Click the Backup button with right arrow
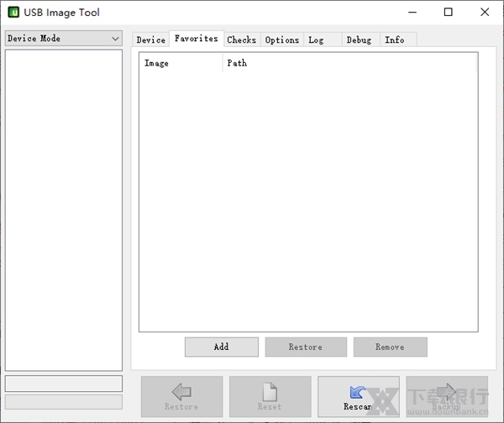 446,396
